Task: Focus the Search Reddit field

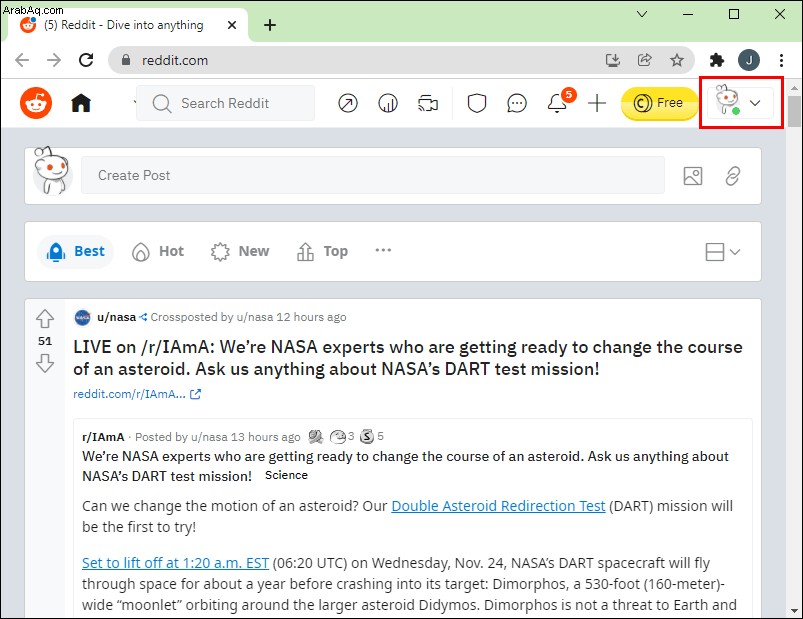Action: point(225,103)
